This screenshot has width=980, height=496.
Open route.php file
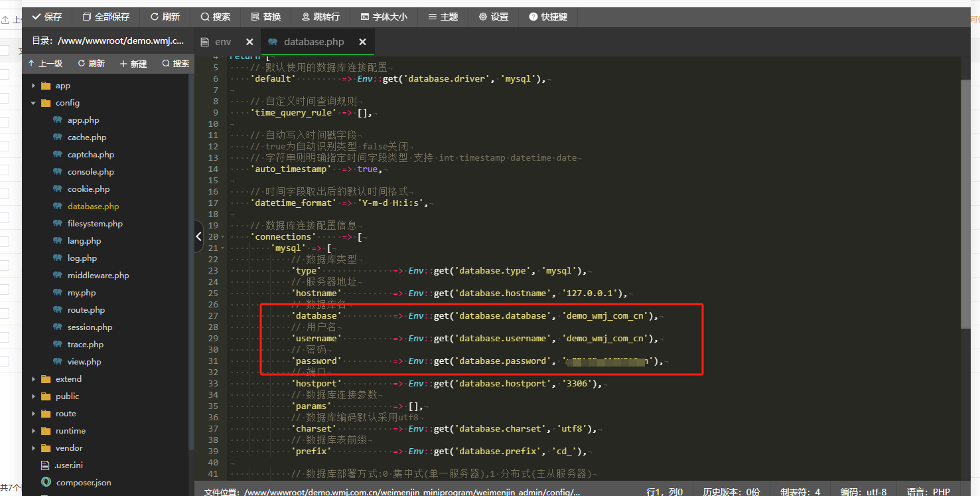click(x=86, y=310)
